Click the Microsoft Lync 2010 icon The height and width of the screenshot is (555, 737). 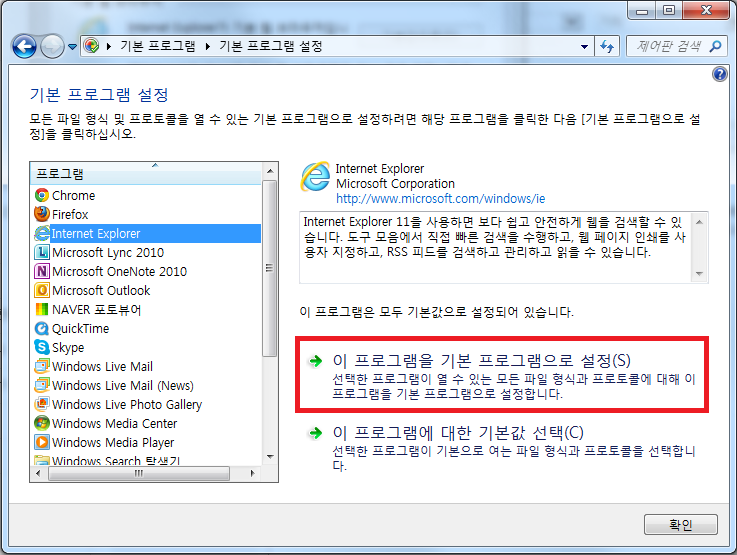[42, 252]
